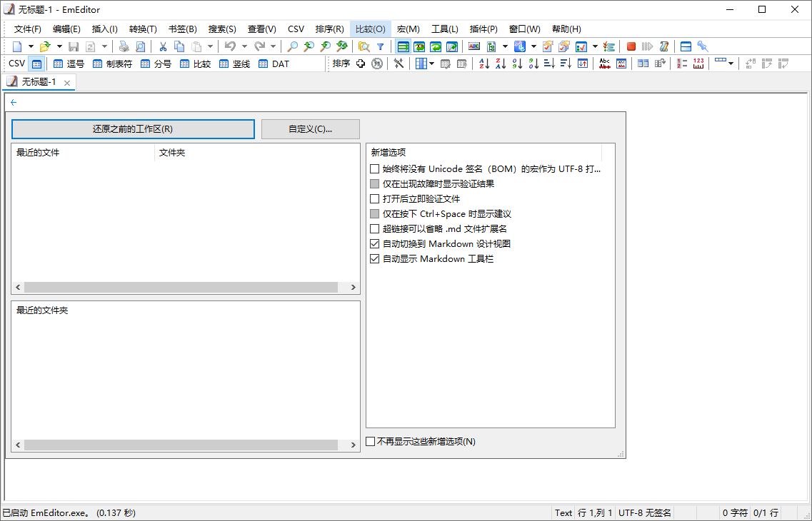Click 还原之前的工作区(R) button
The height and width of the screenshot is (521, 812).
click(x=133, y=129)
